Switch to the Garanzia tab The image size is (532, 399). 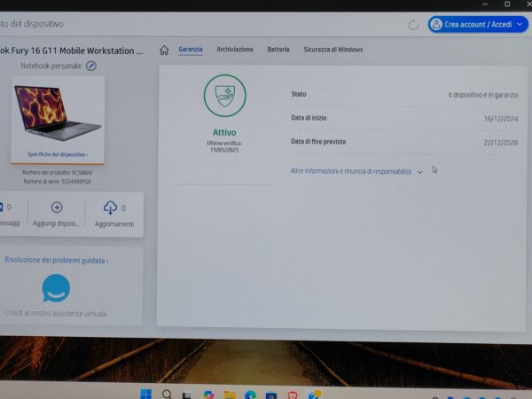click(191, 49)
